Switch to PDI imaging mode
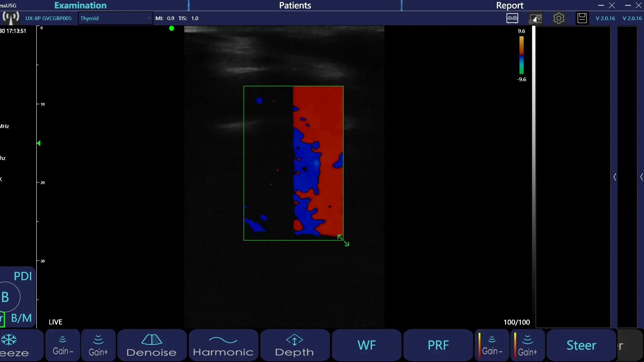Viewport: 644px width, 362px height. pyautogui.click(x=22, y=276)
